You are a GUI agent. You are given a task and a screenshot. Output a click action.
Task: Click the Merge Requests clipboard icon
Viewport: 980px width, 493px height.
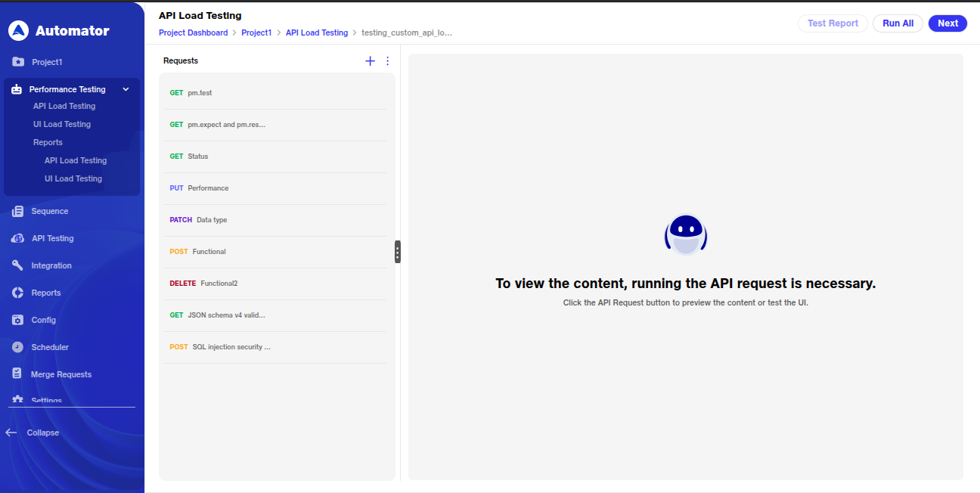[17, 374]
